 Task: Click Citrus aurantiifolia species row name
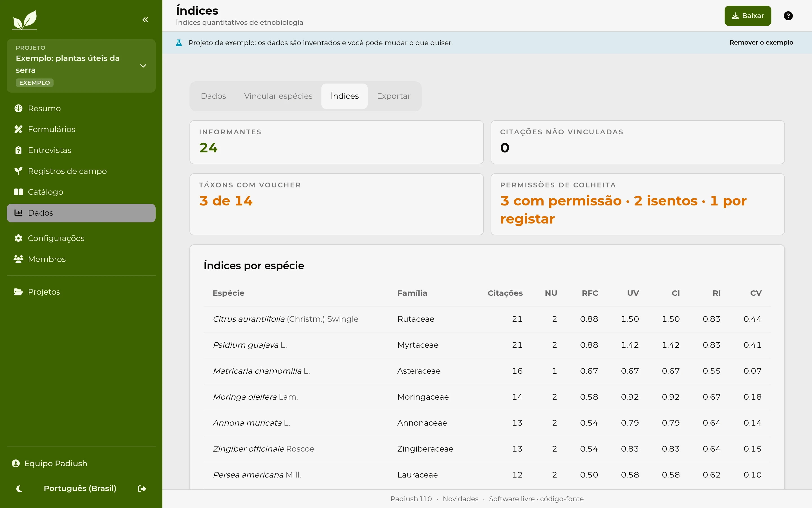(x=286, y=319)
